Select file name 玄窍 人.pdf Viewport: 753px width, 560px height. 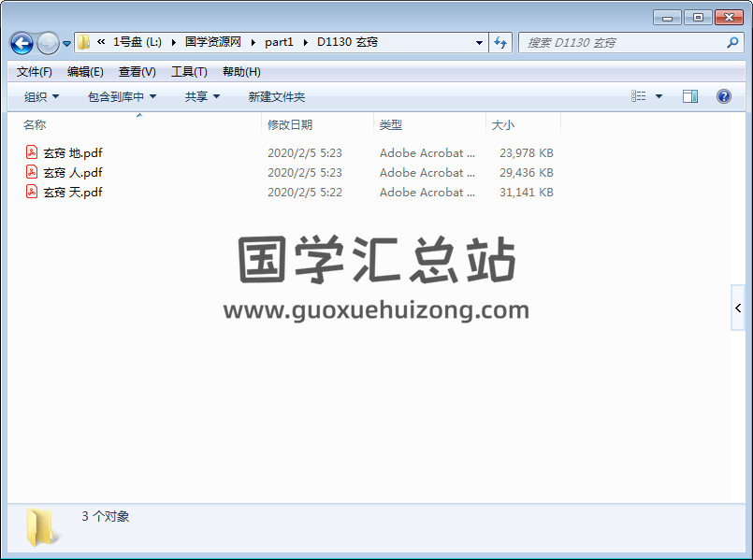point(73,173)
